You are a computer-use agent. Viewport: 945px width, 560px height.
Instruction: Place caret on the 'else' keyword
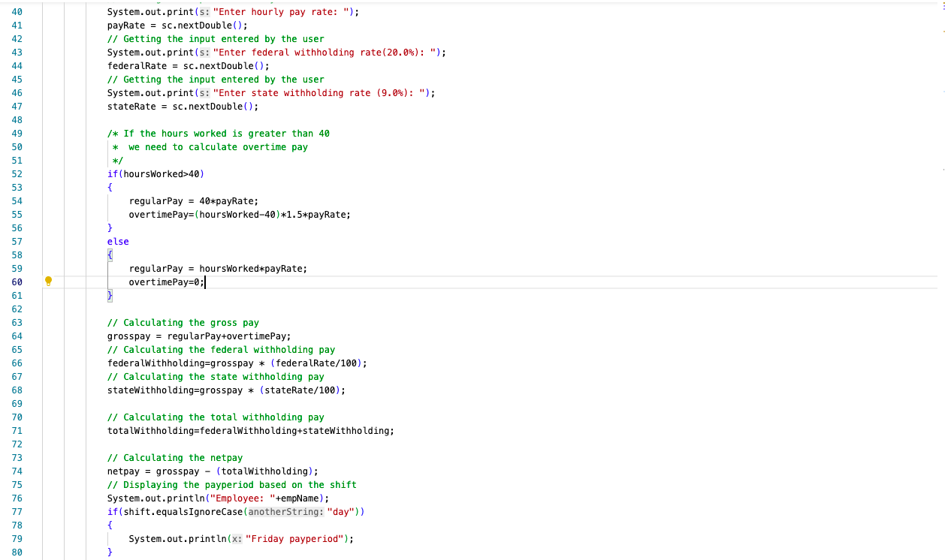tap(117, 241)
